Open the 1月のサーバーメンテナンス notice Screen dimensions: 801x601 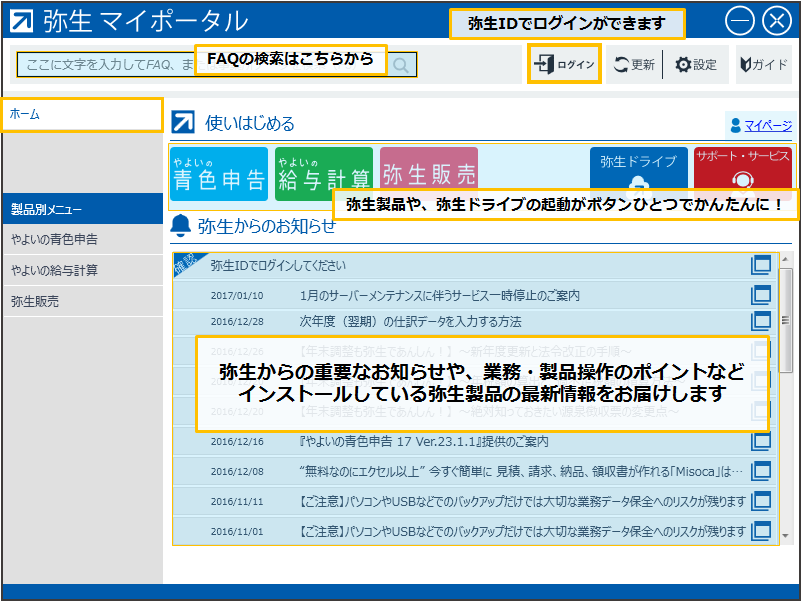click(439, 295)
